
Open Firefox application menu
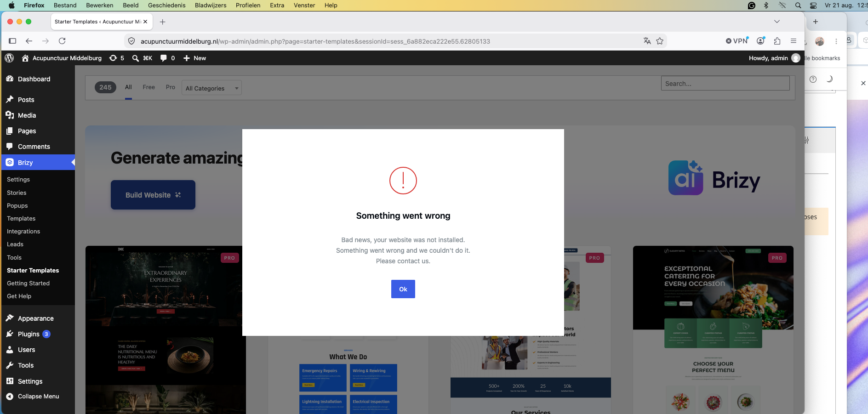(794, 41)
